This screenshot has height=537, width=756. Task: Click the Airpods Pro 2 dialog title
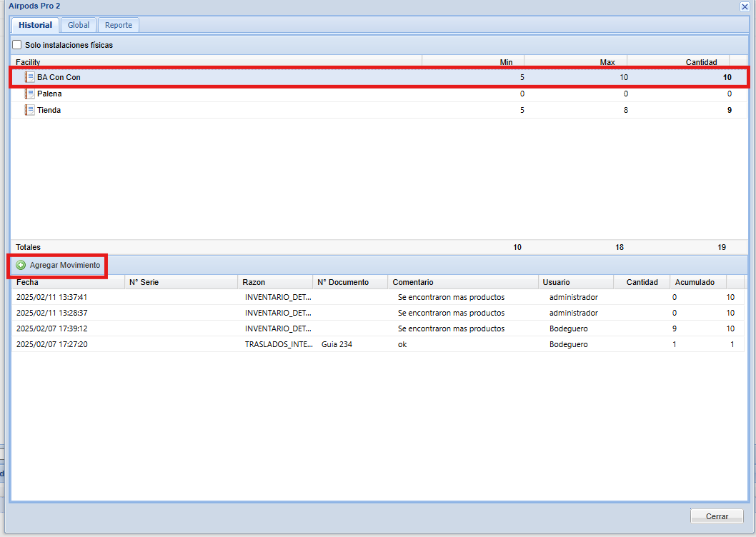(x=34, y=6)
